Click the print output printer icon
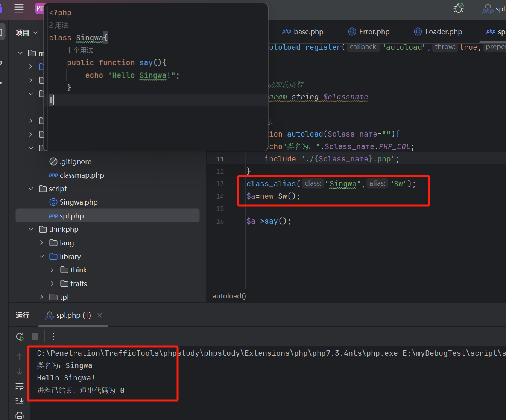Viewport: 506px width, 420px height. click(x=20, y=415)
